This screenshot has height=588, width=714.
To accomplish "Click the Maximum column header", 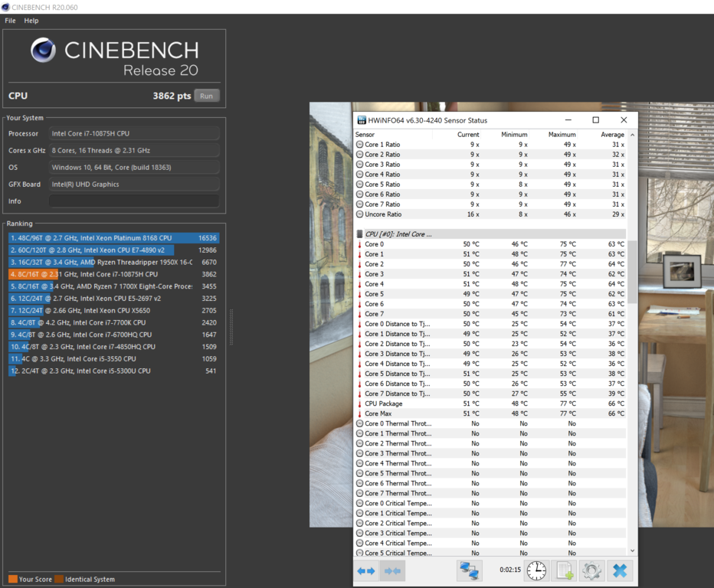I will coord(562,135).
